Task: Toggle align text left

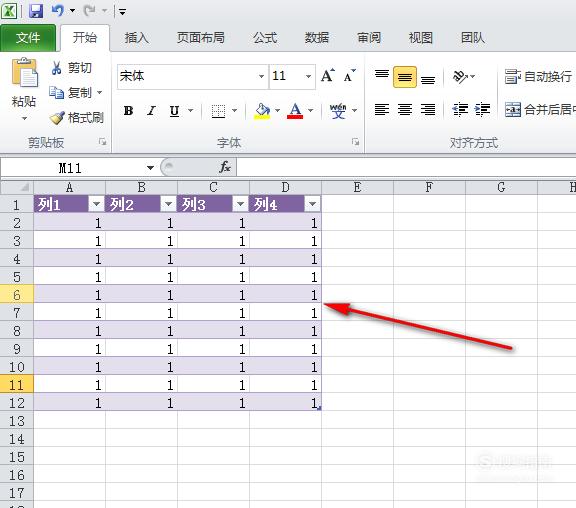Action: click(x=382, y=109)
